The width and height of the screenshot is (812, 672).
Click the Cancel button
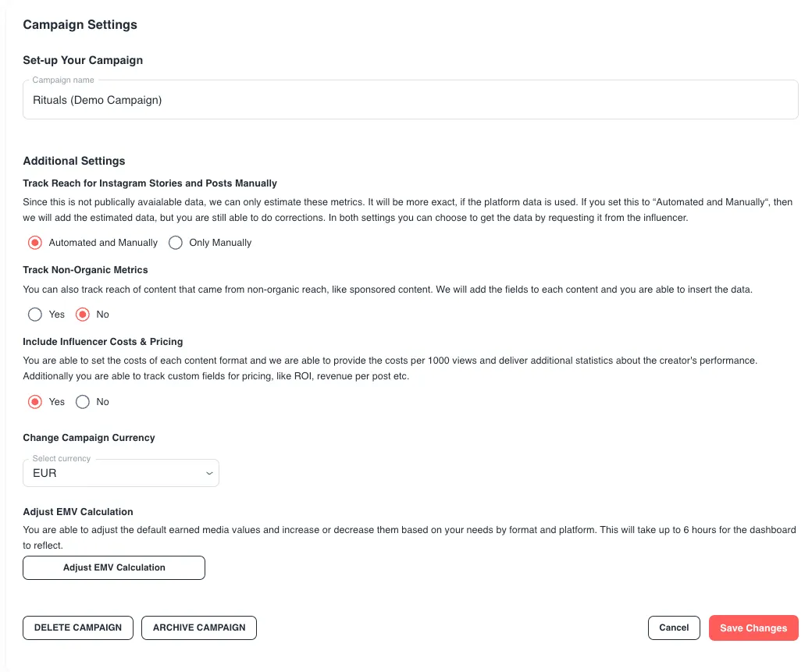click(x=674, y=628)
